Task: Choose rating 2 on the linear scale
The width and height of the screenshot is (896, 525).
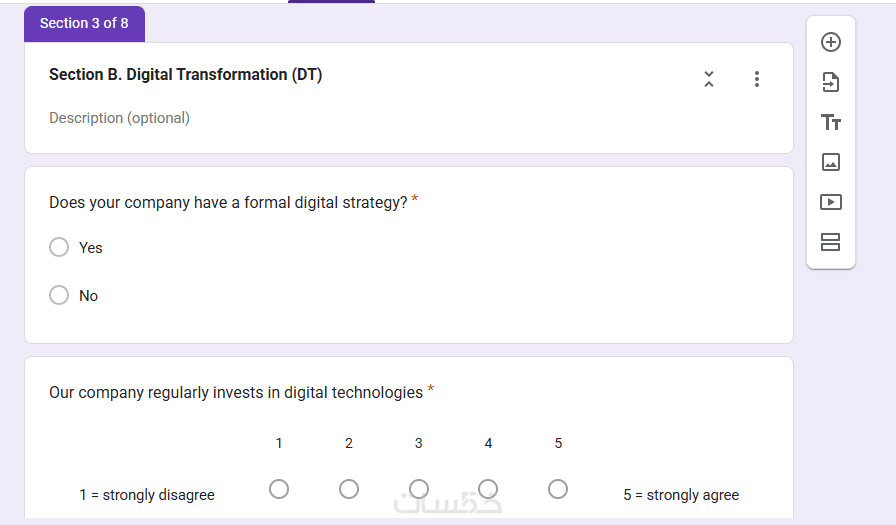Action: [349, 489]
